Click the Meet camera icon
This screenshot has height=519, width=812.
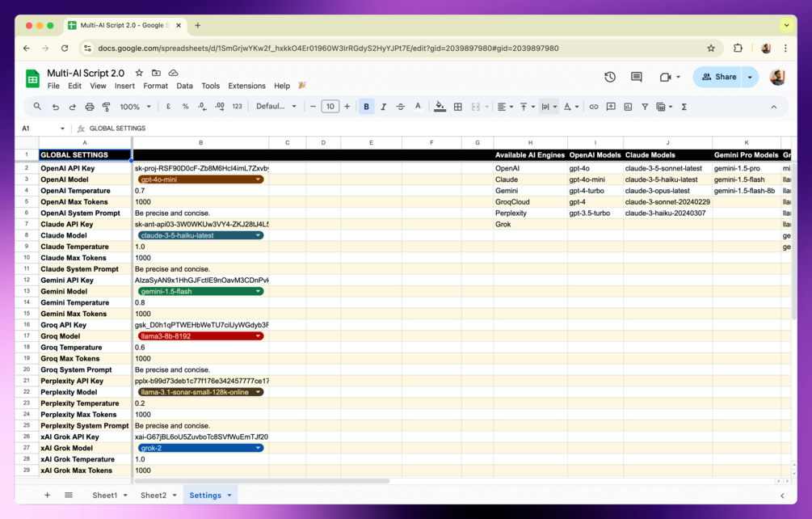click(x=666, y=77)
